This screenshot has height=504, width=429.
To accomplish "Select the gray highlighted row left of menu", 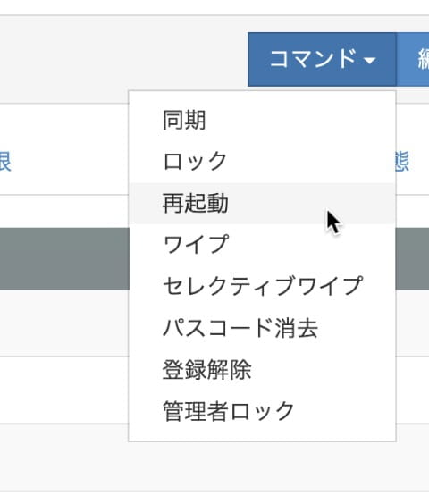I will click(64, 259).
